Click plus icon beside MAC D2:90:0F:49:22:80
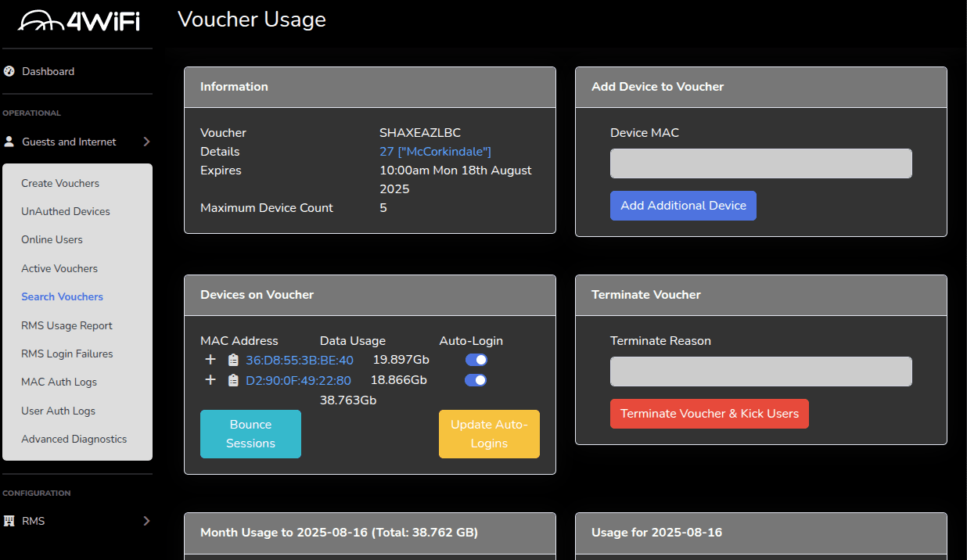The width and height of the screenshot is (967, 560). (210, 380)
